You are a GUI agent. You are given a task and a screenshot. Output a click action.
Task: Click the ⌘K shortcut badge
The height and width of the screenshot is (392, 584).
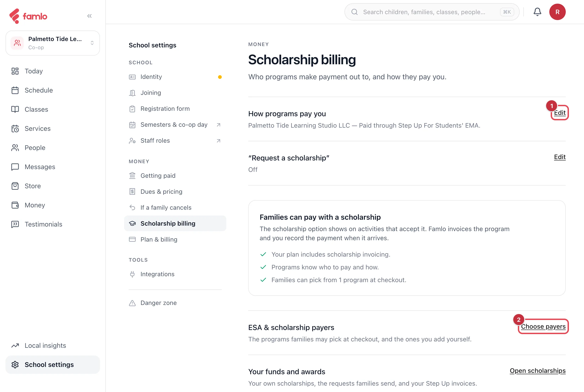coord(507,12)
